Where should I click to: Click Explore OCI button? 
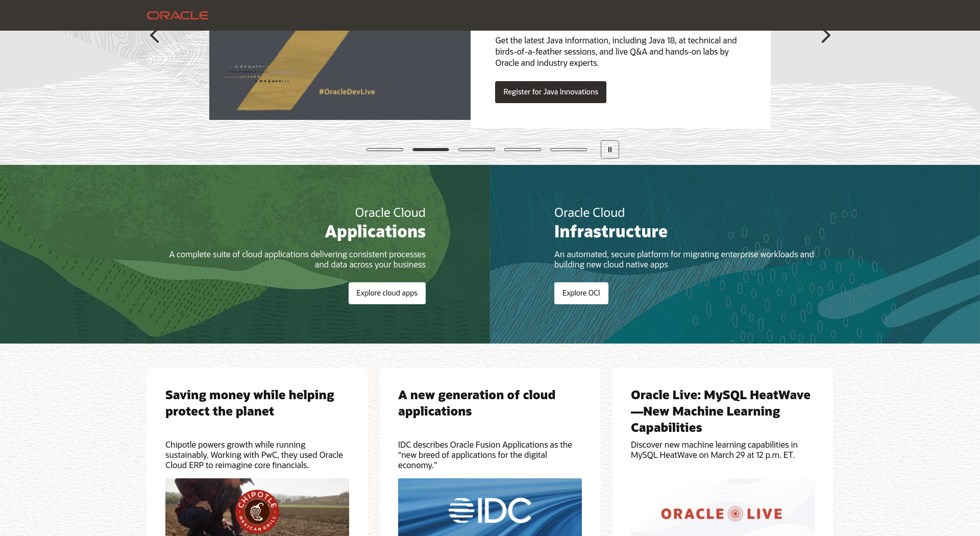(x=581, y=293)
